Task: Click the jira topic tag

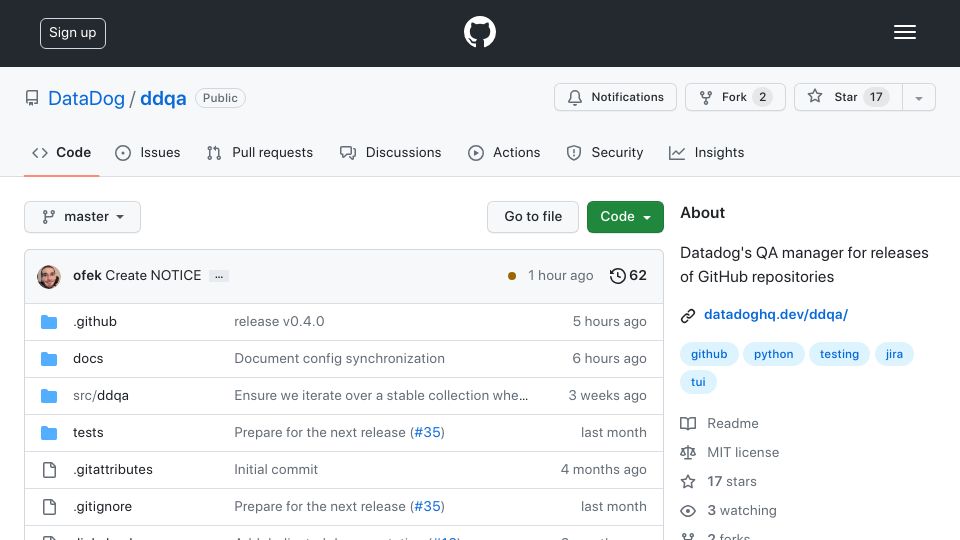Action: (x=894, y=354)
